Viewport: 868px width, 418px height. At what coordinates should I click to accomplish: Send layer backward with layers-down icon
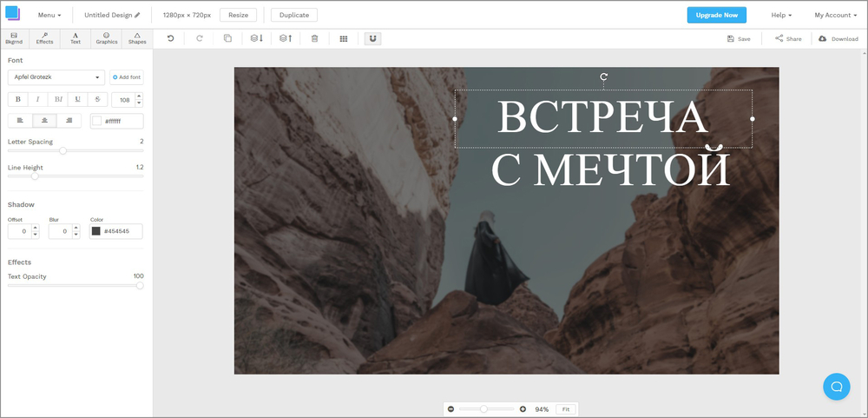pos(256,38)
